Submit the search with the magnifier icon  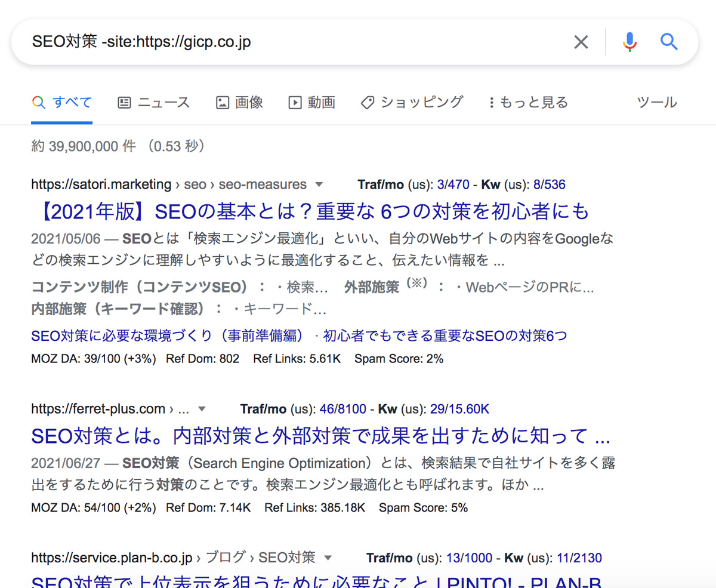click(669, 42)
